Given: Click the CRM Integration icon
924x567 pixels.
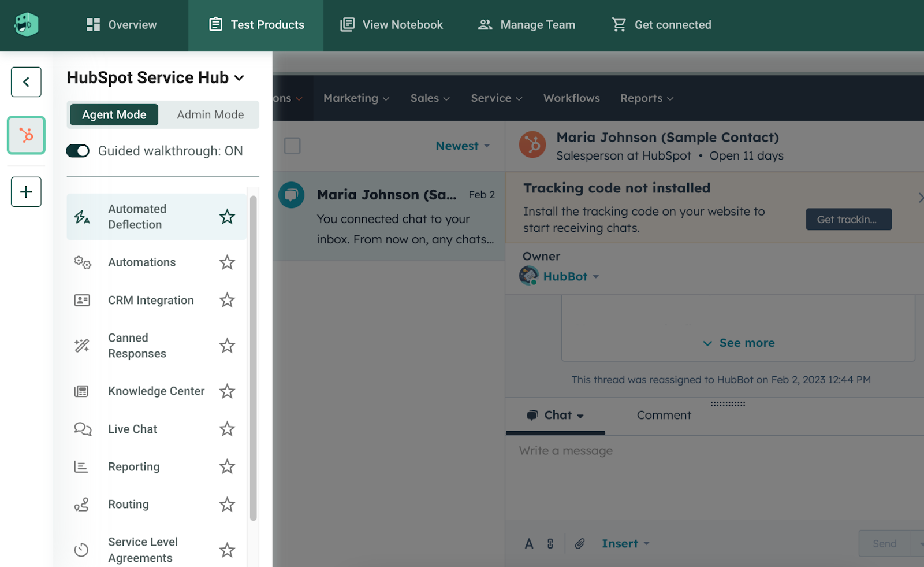Looking at the screenshot, I should point(83,300).
